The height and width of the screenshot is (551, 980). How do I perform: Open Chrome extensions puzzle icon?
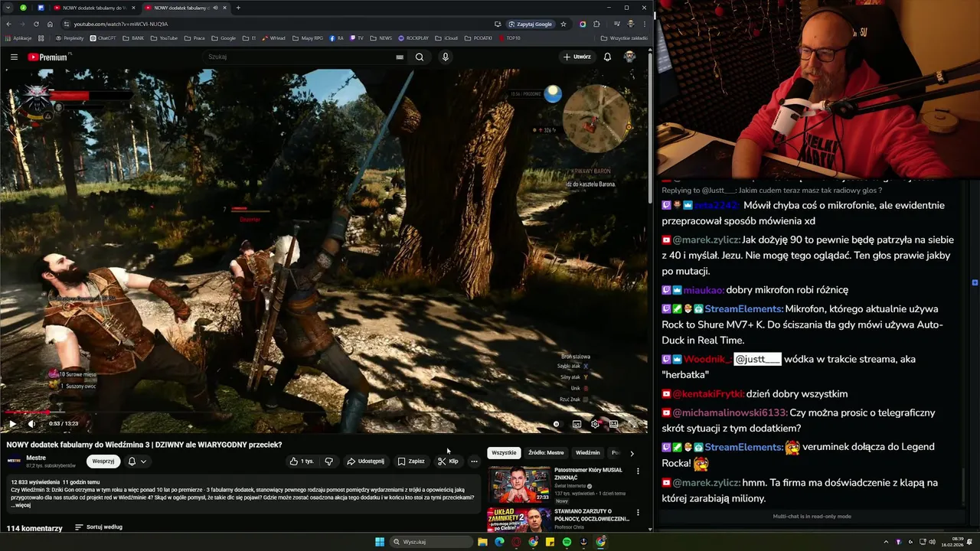pyautogui.click(x=596, y=24)
